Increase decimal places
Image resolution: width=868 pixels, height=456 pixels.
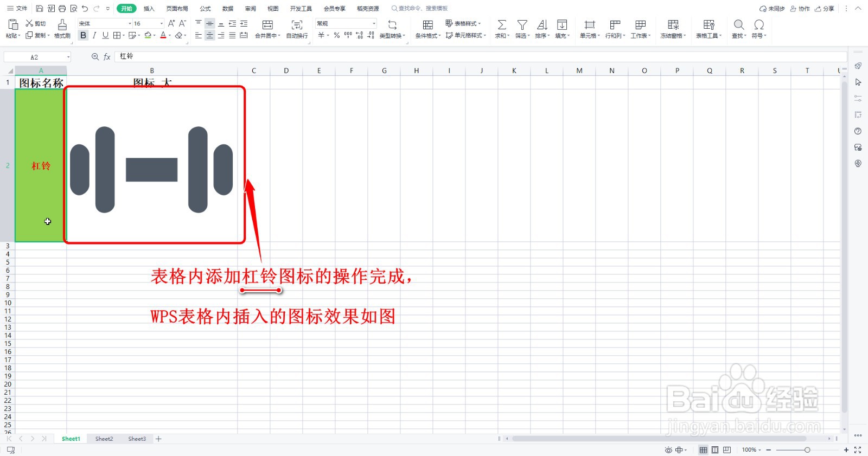pyautogui.click(x=359, y=35)
